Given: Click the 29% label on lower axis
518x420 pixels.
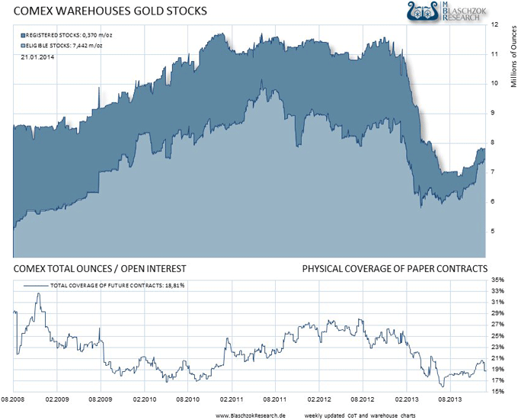Looking at the screenshot, I should (498, 313).
